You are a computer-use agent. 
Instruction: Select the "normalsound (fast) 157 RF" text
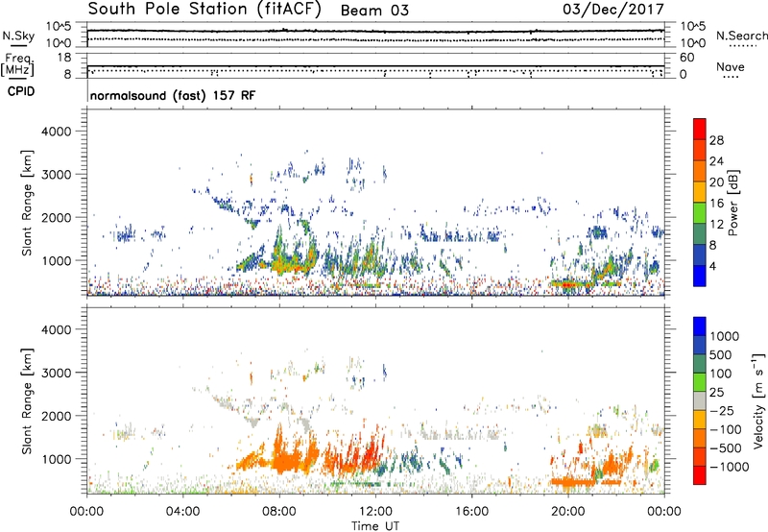(x=173, y=95)
